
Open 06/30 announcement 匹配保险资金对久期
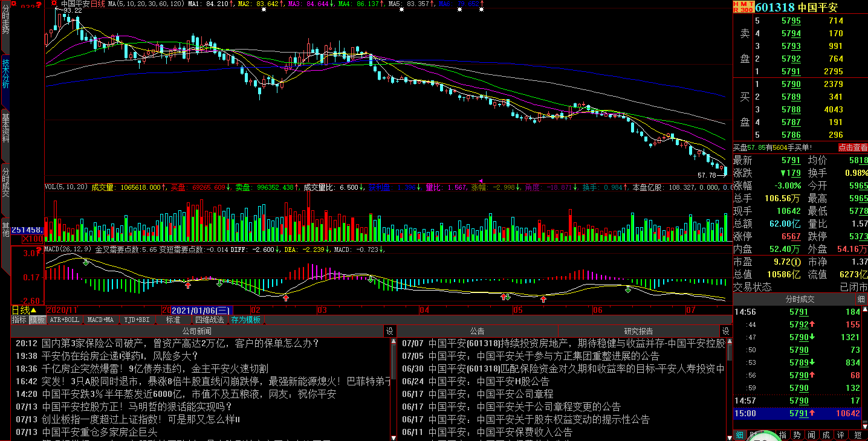pos(577,369)
